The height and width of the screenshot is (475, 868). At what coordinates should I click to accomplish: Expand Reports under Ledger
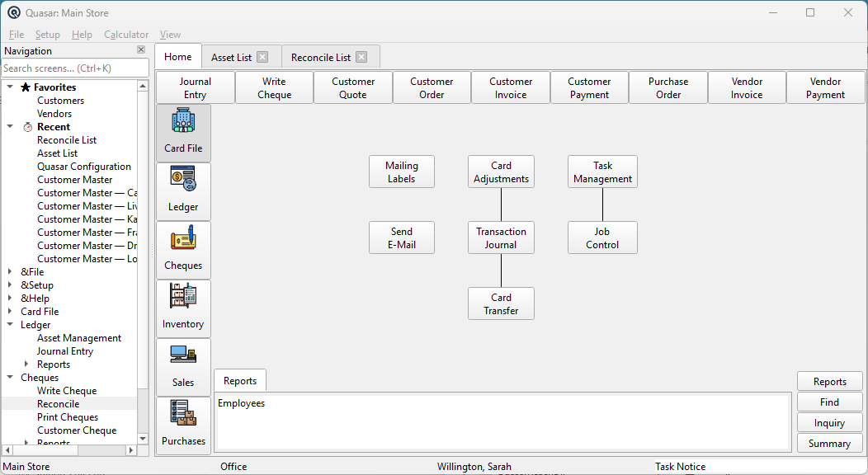pos(26,364)
